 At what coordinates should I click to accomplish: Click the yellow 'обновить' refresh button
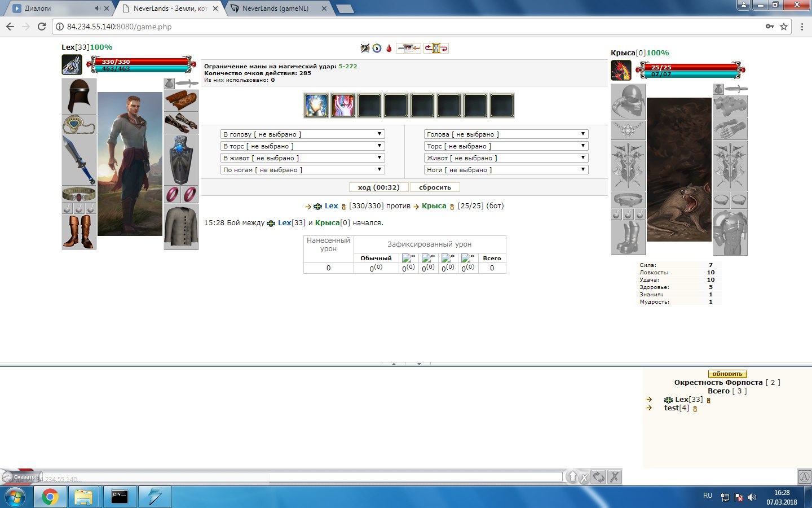(x=727, y=374)
